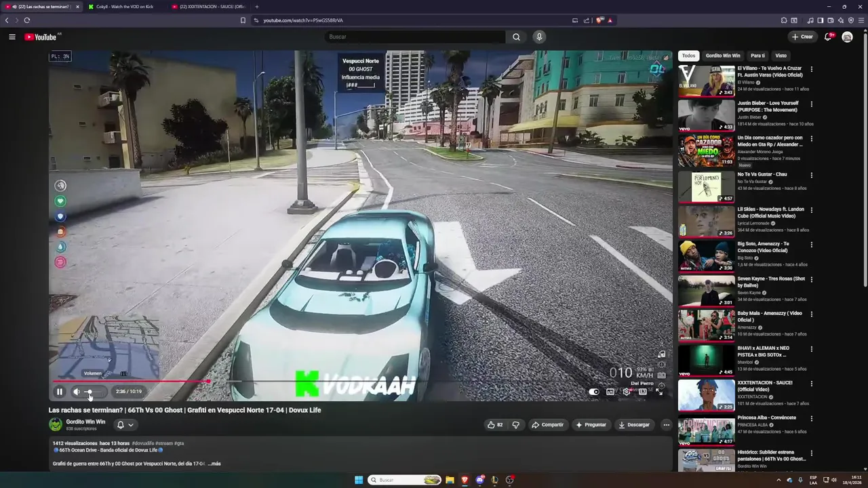Focus the YouTube Buscar search field
Viewport: 868px width, 488px height.
pos(414,37)
